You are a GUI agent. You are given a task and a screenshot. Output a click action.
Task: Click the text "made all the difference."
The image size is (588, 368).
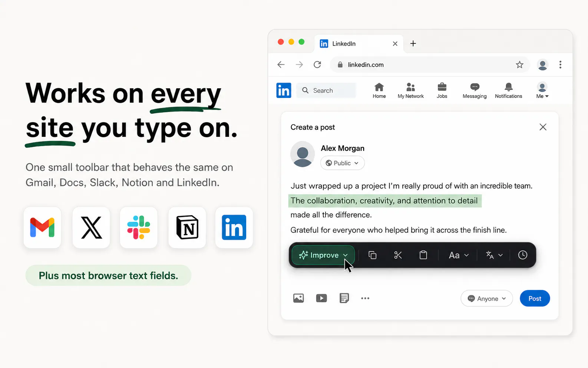(x=331, y=215)
